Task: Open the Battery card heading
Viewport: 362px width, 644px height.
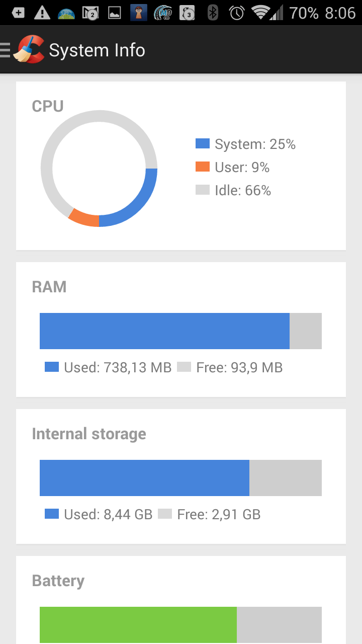Action: click(58, 581)
